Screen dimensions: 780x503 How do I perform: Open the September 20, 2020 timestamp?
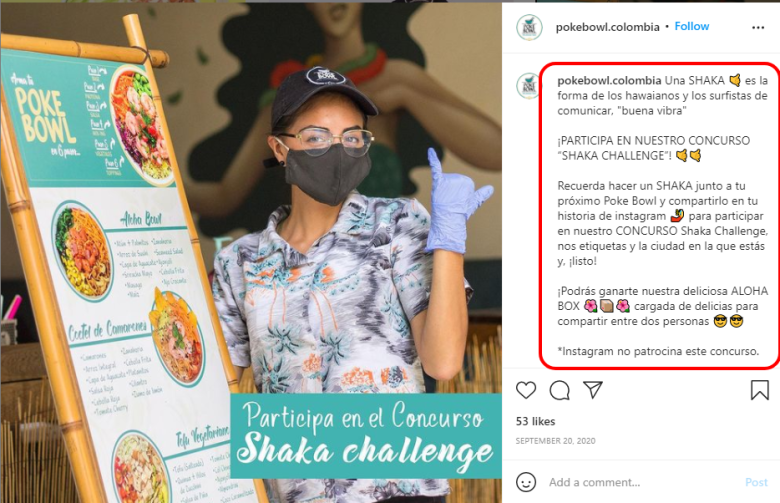pos(555,441)
